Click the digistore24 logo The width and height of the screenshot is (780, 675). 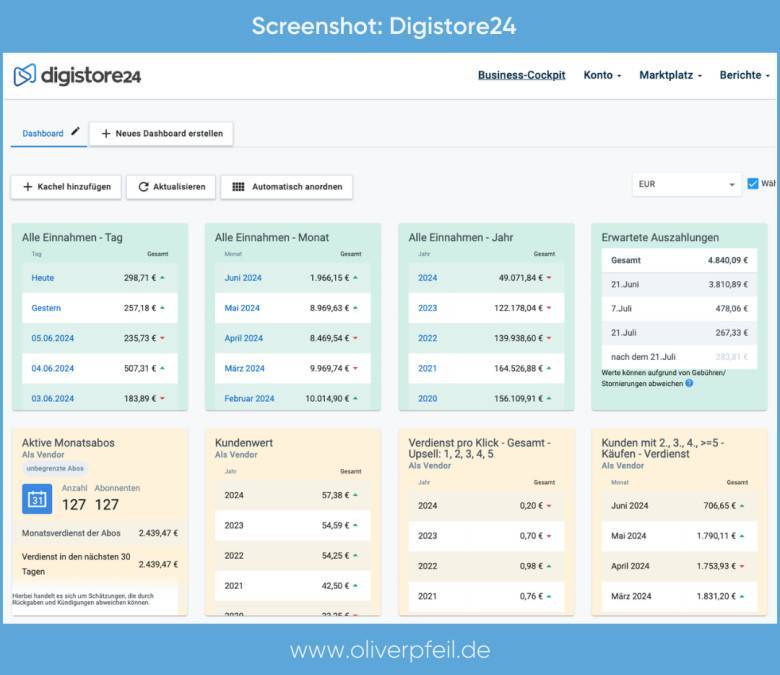(77, 75)
